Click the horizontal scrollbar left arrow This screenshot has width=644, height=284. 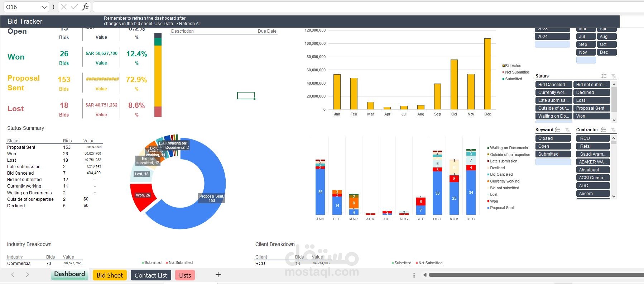coord(425,275)
